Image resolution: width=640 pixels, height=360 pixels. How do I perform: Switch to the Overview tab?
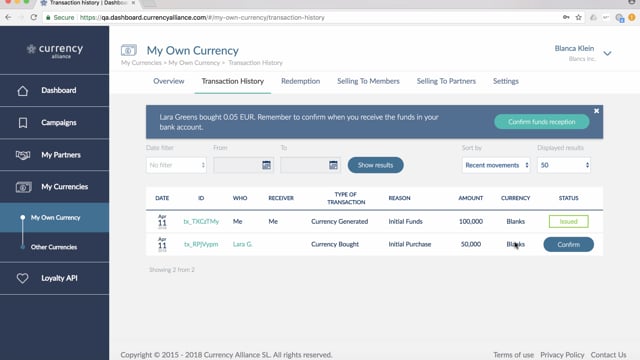[x=169, y=81]
